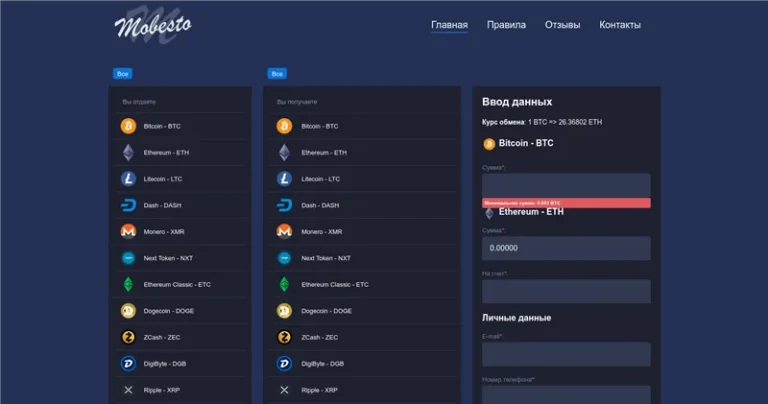The image size is (768, 404).
Task: Choose Litecoin icon in the send column
Action: [128, 179]
